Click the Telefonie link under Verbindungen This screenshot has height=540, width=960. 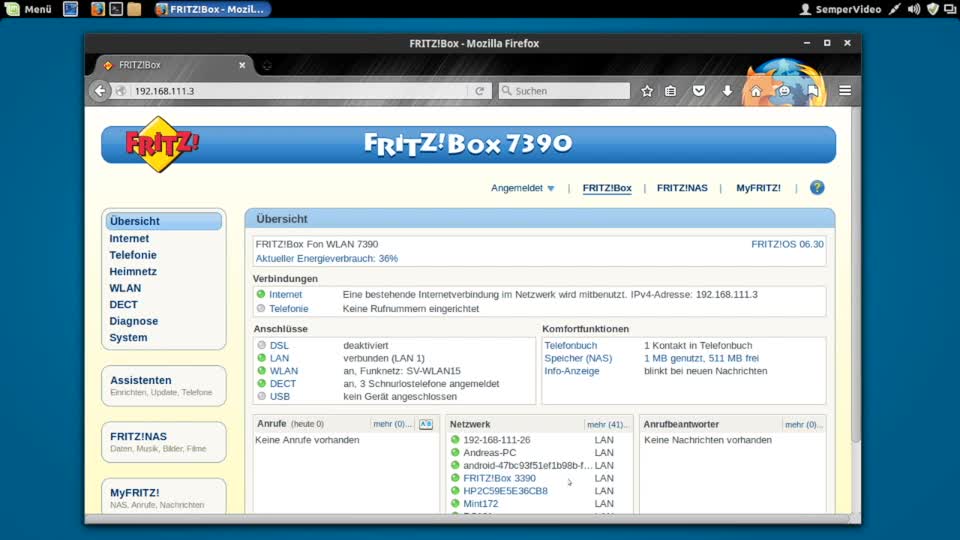288,309
